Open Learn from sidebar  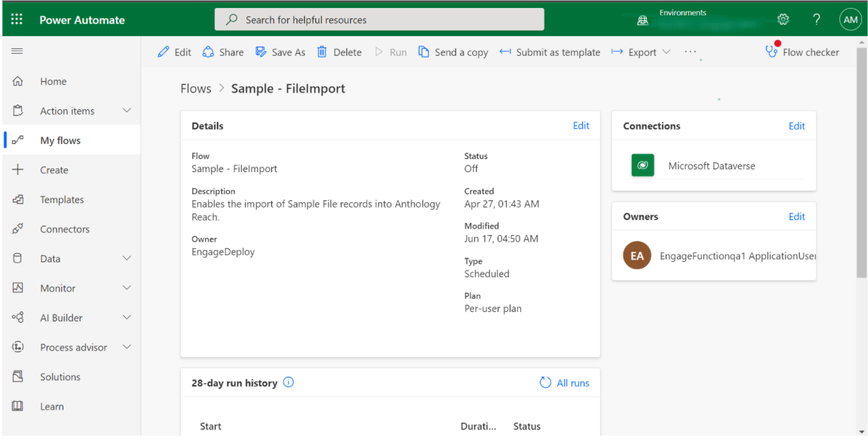[x=52, y=406]
